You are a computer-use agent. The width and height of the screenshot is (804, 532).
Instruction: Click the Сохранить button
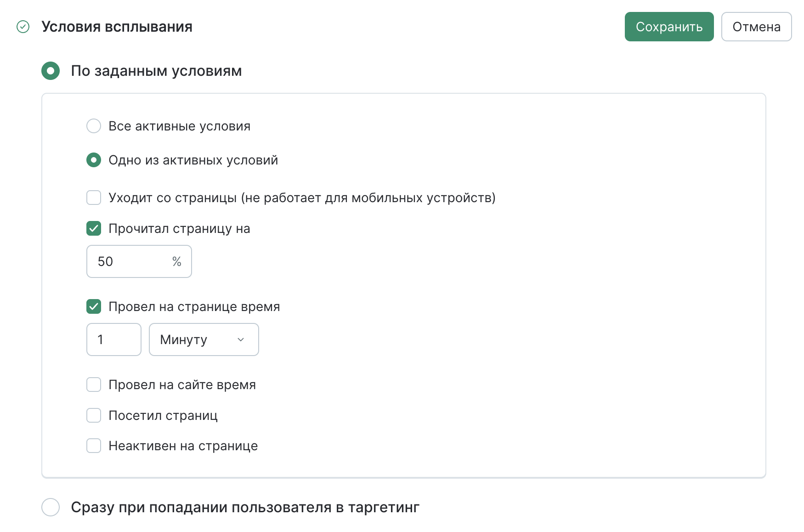[x=668, y=27]
